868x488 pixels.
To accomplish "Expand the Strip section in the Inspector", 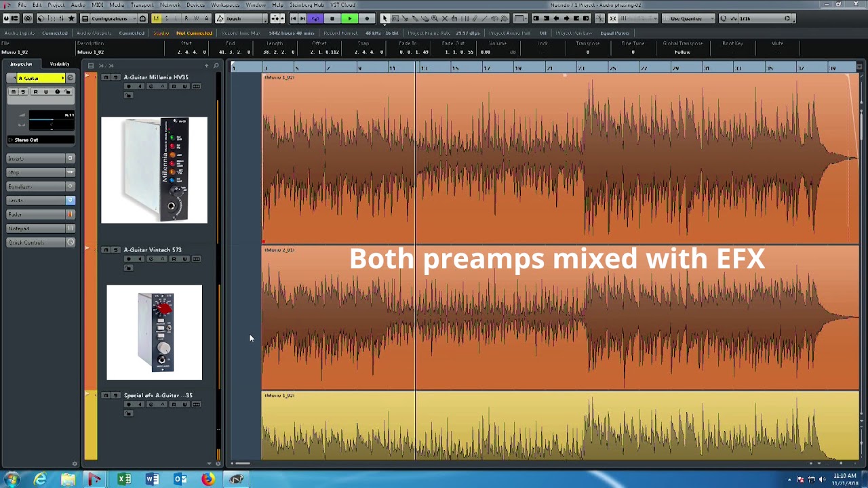I will pos(41,173).
